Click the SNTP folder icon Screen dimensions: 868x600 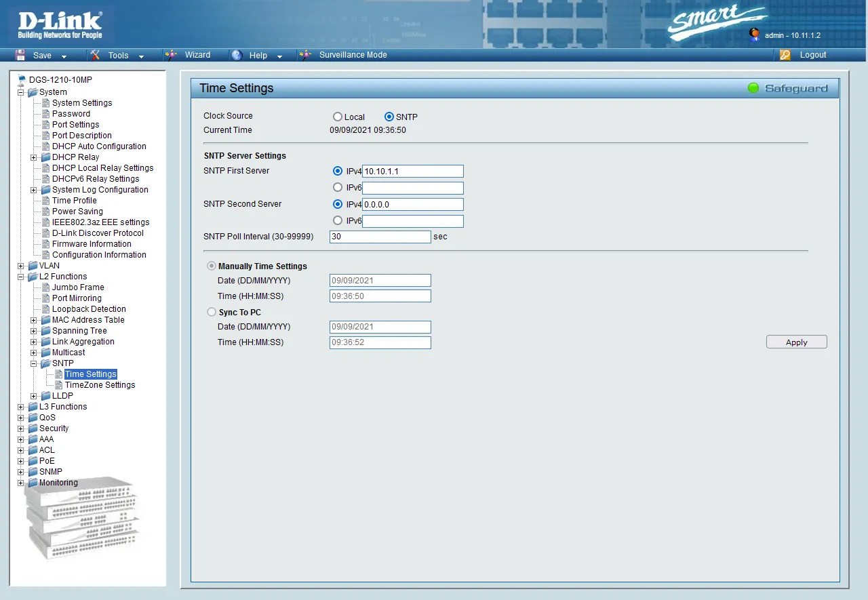pyautogui.click(x=45, y=363)
